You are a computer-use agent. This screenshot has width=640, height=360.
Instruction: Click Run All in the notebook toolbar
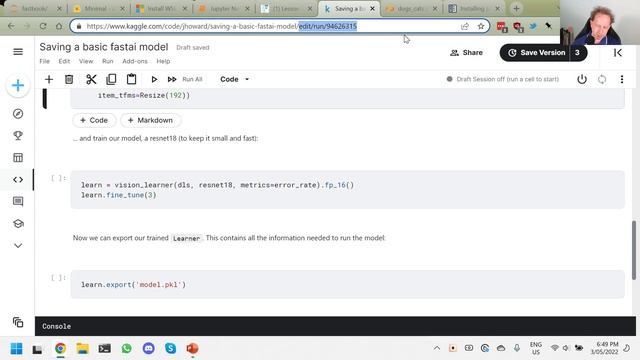185,79
